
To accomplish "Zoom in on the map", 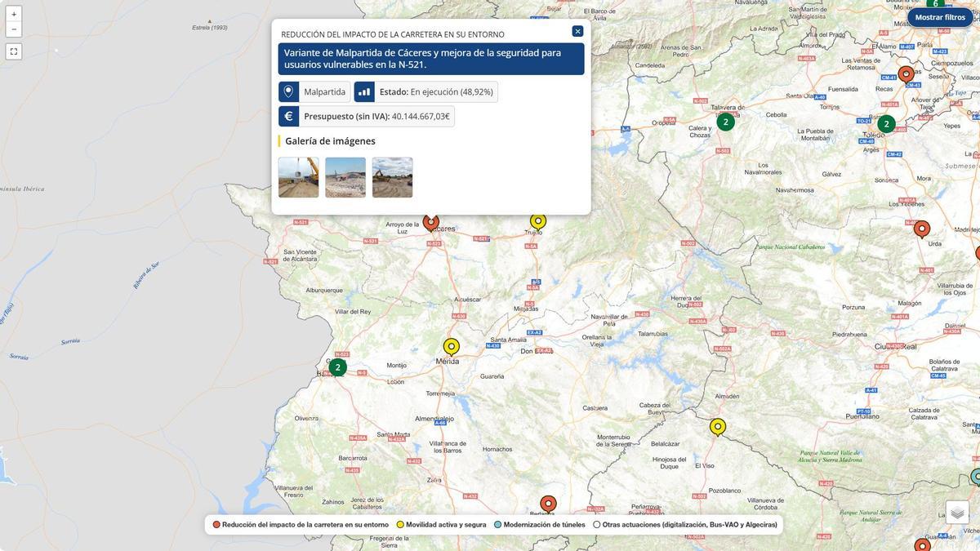I will [x=14, y=14].
